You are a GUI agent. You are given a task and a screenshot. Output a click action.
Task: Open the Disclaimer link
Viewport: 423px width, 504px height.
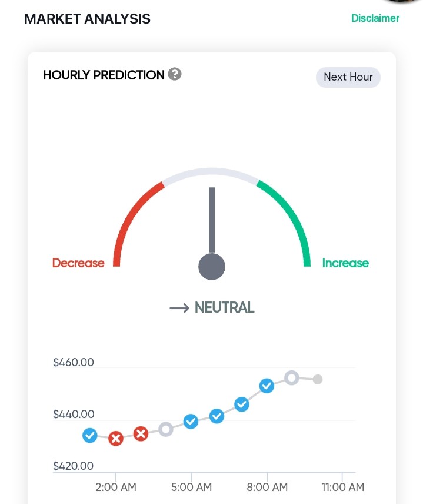375,18
